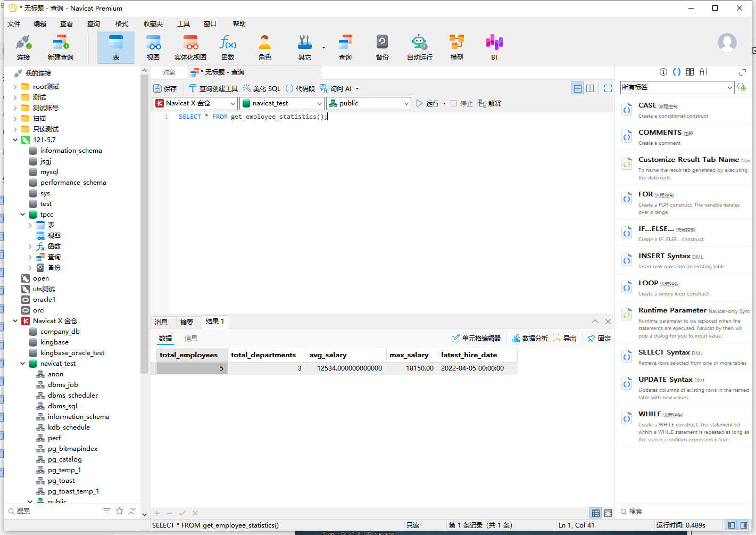756x535 pixels.
Task: Open 自动运行 automation
Action: [420, 47]
